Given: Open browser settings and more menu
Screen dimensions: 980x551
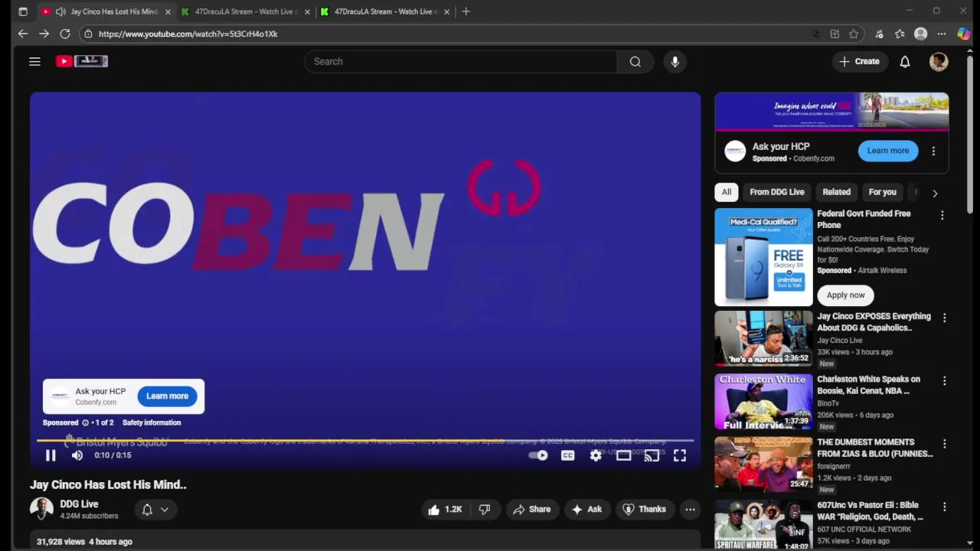Looking at the screenshot, I should [942, 34].
